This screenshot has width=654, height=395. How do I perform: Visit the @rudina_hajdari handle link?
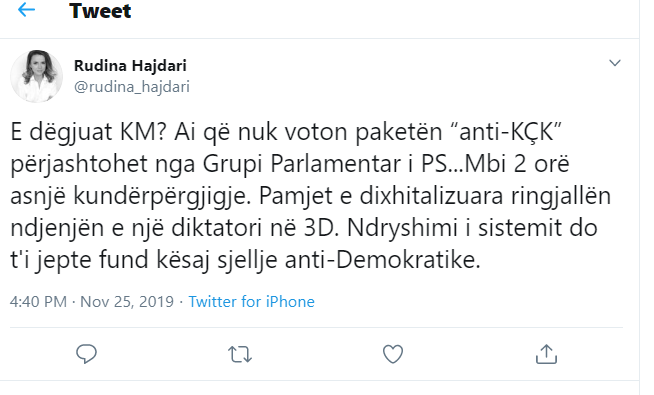tap(132, 87)
